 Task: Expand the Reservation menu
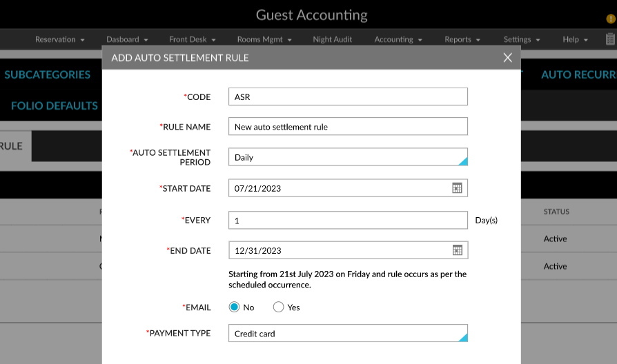click(x=60, y=39)
